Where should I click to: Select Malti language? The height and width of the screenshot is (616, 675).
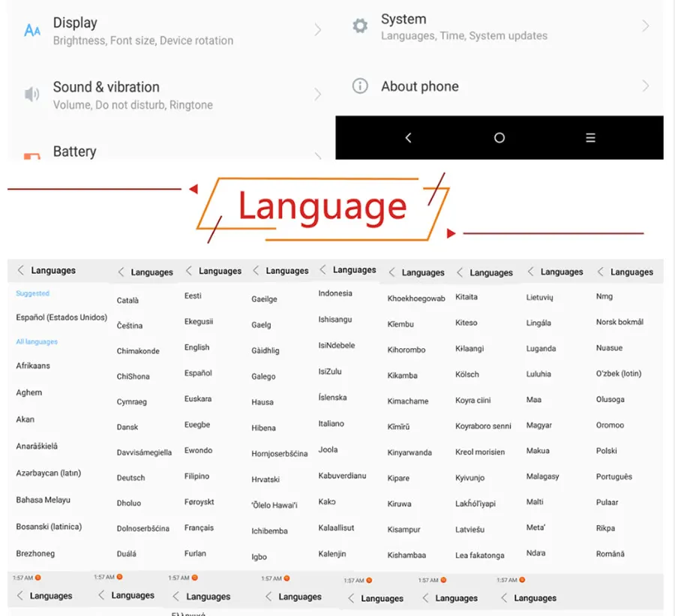535,502
